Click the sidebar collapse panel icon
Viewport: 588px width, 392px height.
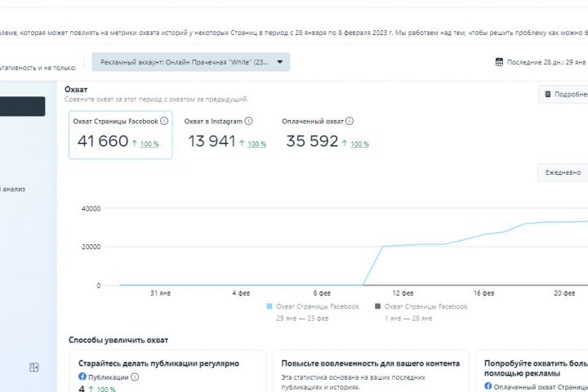click(34, 367)
